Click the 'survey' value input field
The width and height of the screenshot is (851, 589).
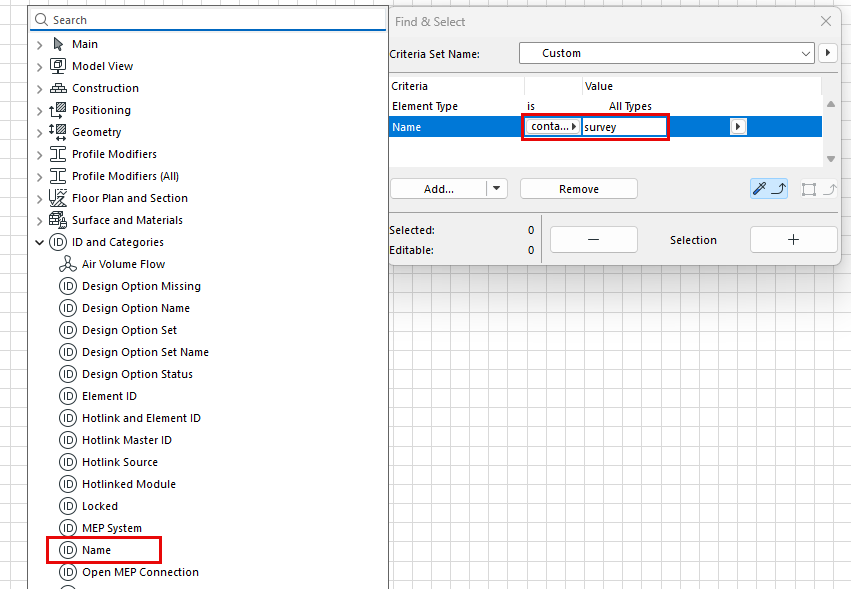coord(624,127)
